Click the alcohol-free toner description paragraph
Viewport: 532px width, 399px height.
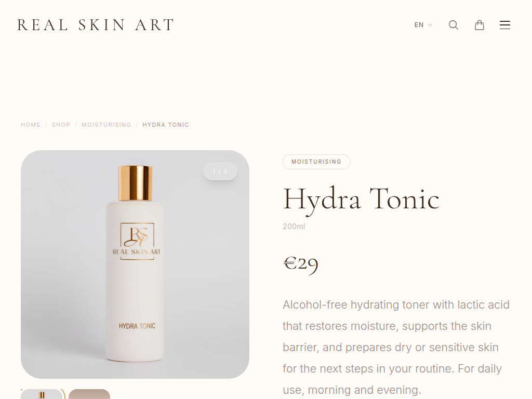click(x=396, y=347)
